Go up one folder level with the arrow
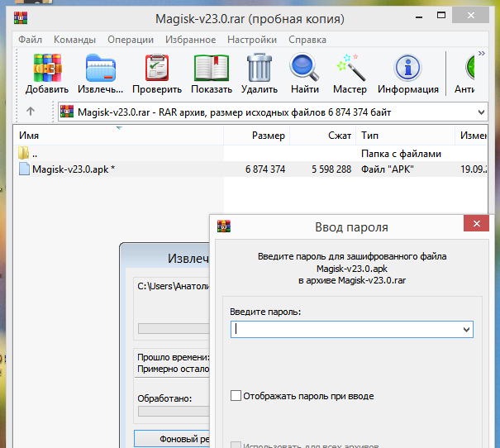Viewport: 500px width, 448px height. [31, 112]
